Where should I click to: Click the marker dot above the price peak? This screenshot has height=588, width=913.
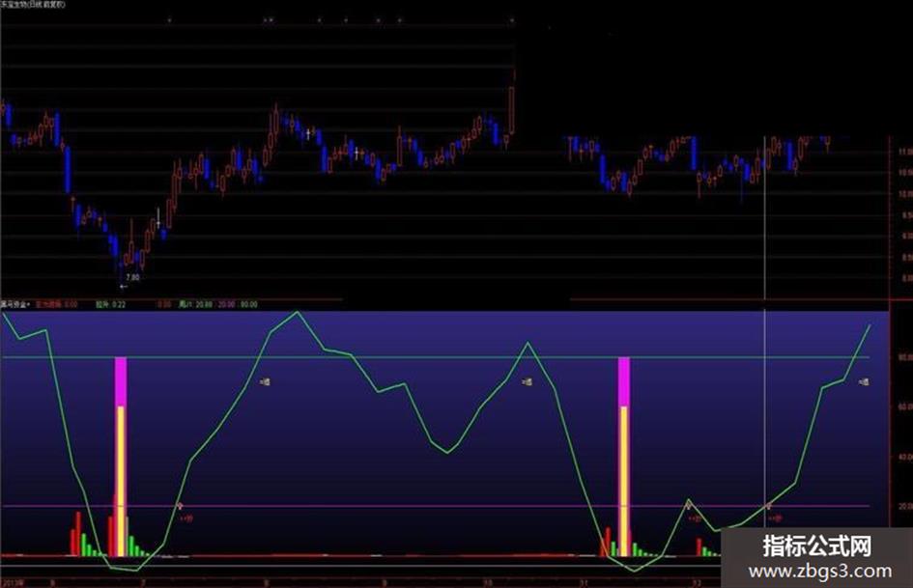click(512, 20)
